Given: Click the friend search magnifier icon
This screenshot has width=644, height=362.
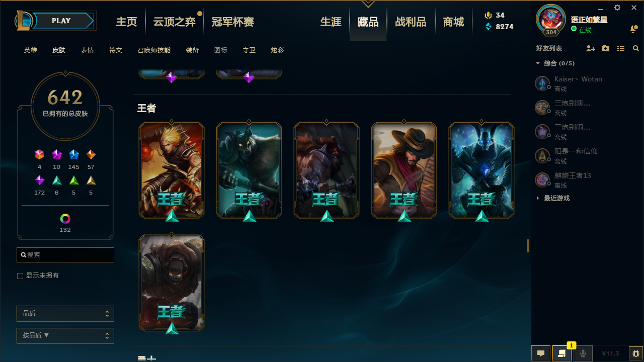Looking at the screenshot, I should point(636,48).
